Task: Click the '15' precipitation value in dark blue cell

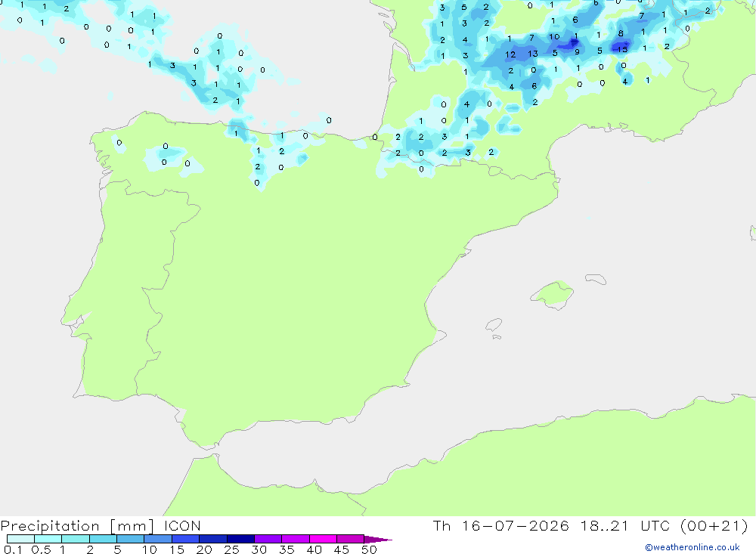Action: 622,49
